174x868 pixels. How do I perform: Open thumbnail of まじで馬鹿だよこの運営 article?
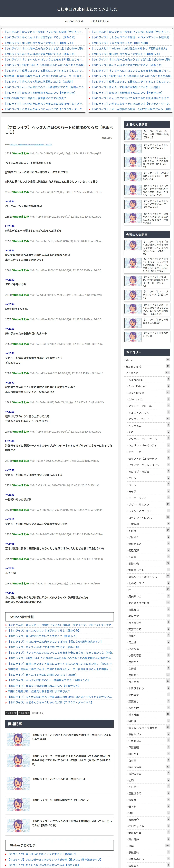coord(133,323)
